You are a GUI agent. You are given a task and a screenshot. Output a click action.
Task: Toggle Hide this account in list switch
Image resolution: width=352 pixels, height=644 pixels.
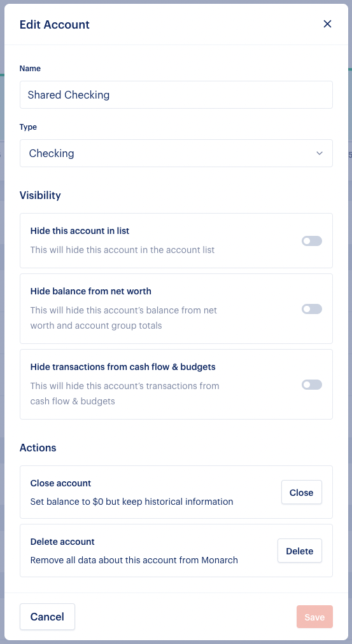pos(312,241)
